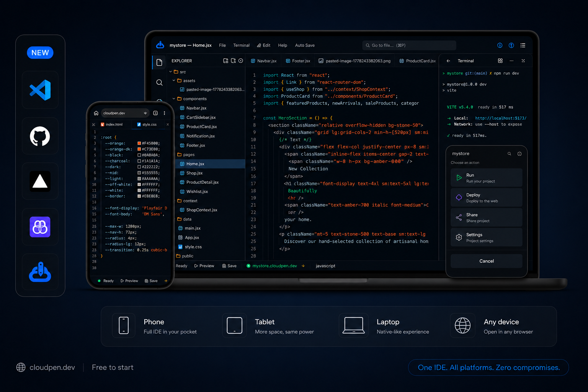Collapse the src folder
Screen dimensions: 588x392
[x=171, y=72]
